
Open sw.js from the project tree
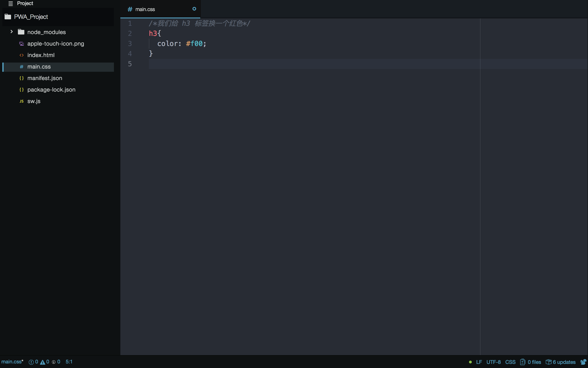point(34,101)
